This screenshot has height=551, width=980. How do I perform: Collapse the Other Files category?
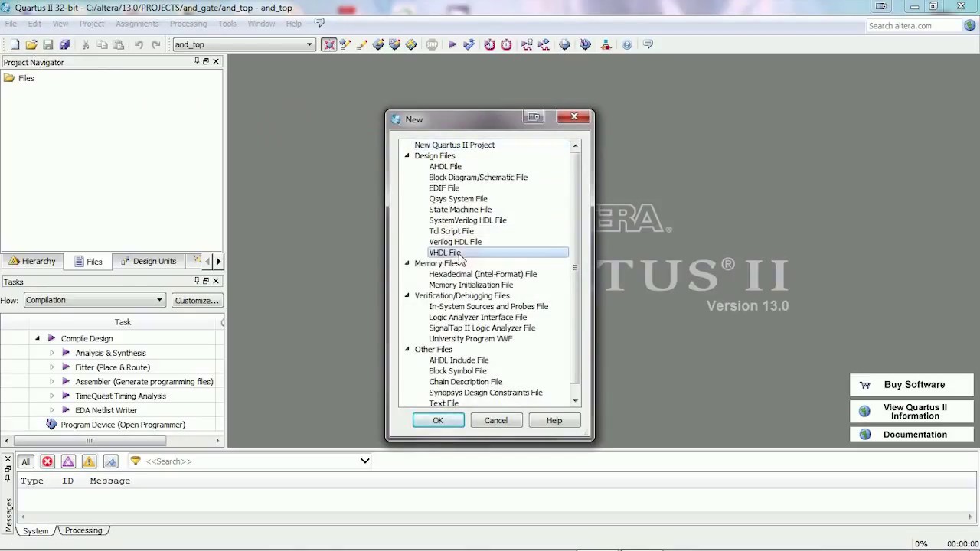click(x=407, y=349)
